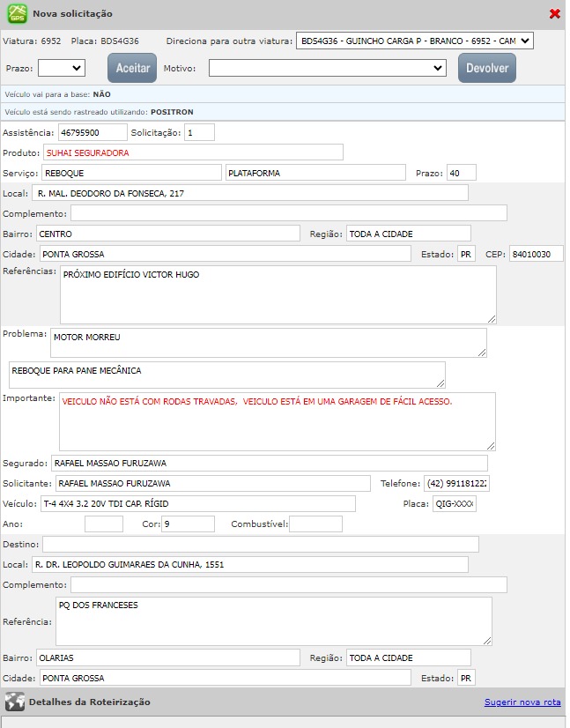Click the Bairro field containing OLARIAS
The width and height of the screenshot is (570, 728).
click(x=167, y=657)
